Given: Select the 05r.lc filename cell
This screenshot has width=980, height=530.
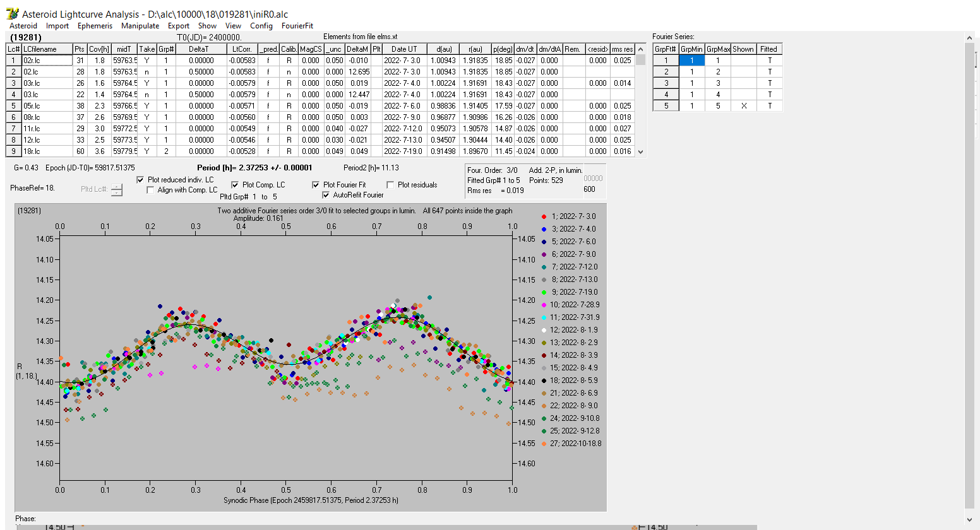Looking at the screenshot, I should (x=47, y=106).
